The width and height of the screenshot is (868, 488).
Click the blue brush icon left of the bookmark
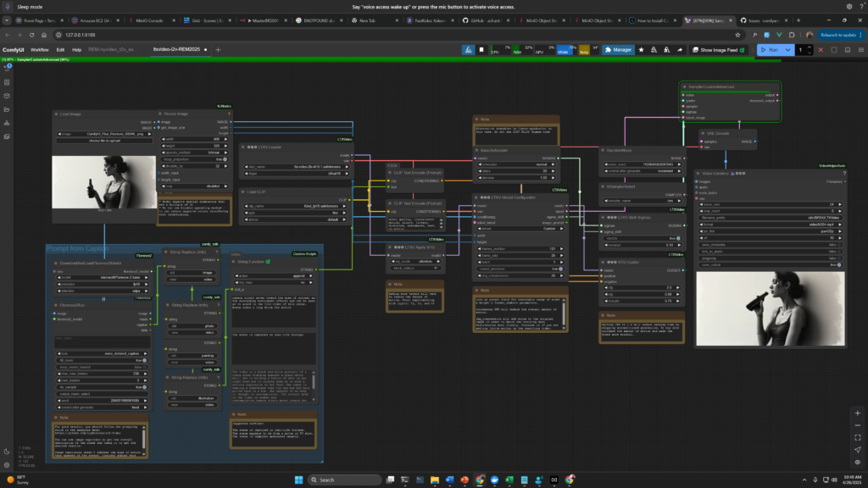[x=468, y=50]
